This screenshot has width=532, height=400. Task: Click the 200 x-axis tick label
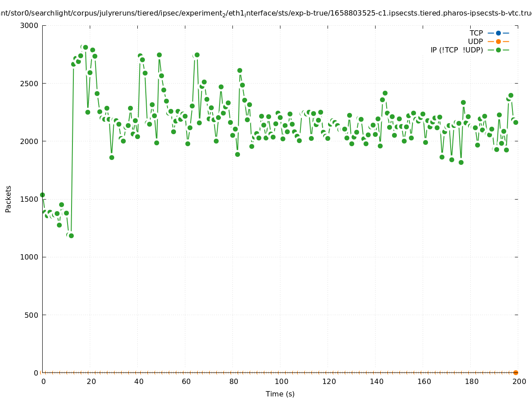coord(519,381)
